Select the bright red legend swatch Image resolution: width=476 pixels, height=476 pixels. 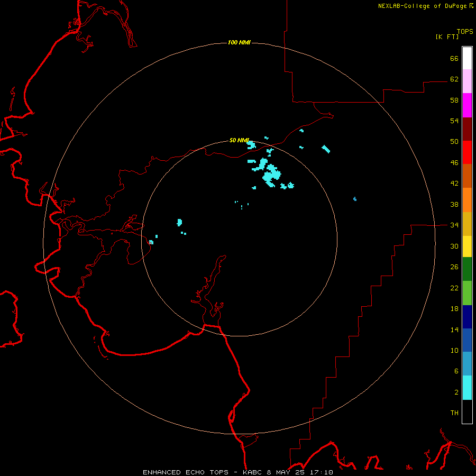[467, 152]
